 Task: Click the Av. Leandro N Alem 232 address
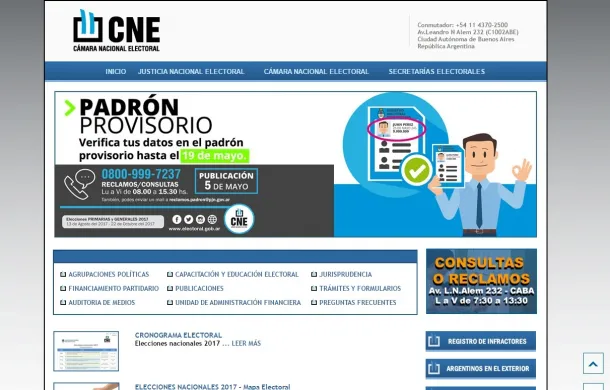(x=468, y=32)
